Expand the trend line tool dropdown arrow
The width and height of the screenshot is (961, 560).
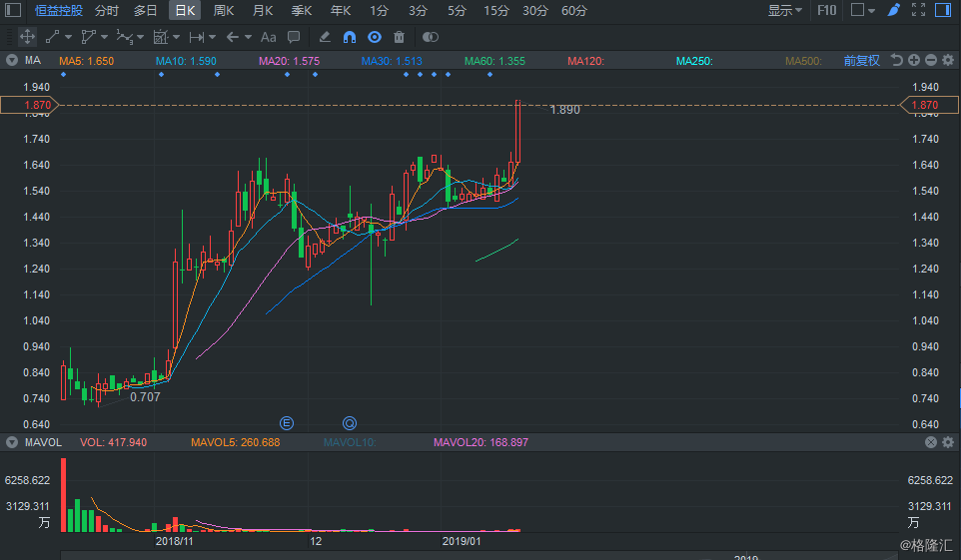[x=69, y=38]
